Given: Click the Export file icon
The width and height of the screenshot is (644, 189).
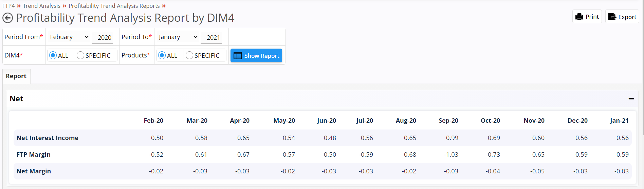Looking at the screenshot, I should click(612, 17).
